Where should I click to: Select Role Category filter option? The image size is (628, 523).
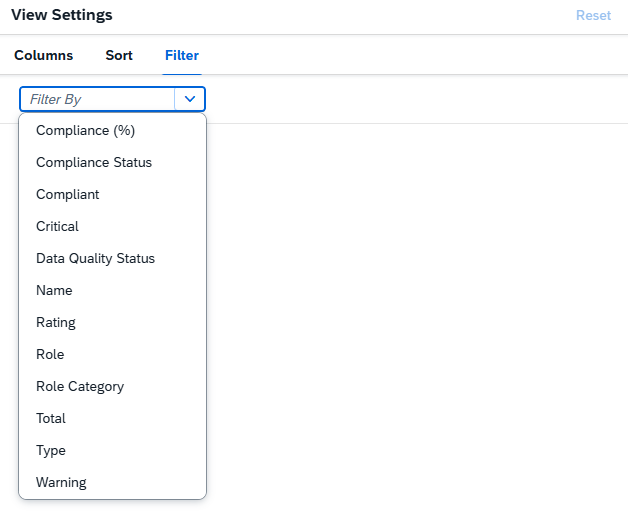pyautogui.click(x=80, y=386)
